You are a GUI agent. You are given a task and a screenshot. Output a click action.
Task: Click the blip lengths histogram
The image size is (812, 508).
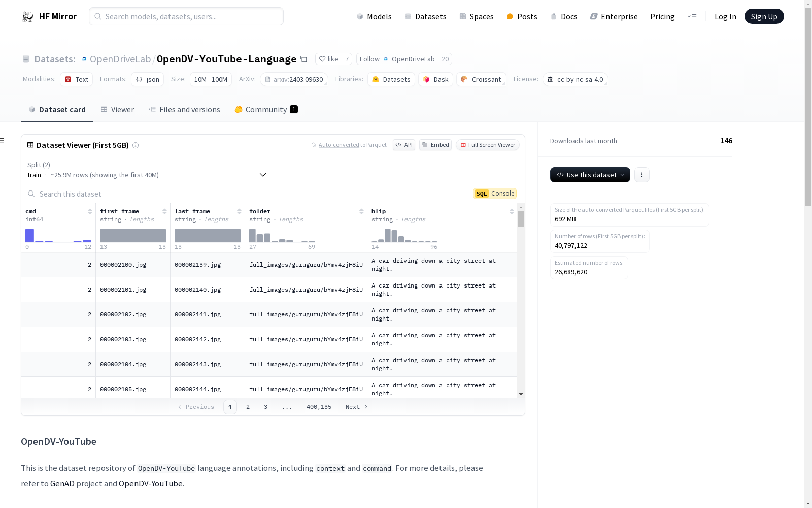pos(404,235)
